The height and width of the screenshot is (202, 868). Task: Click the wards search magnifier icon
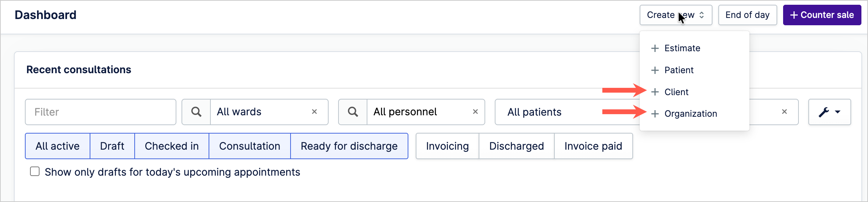pyautogui.click(x=196, y=112)
